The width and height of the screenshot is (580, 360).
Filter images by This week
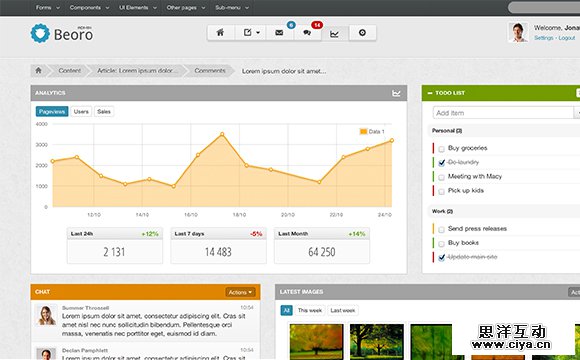[x=310, y=310]
